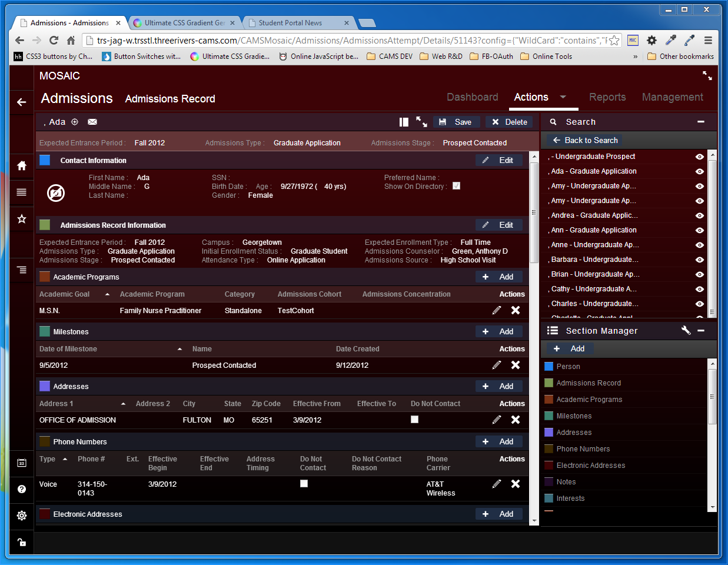Toggle eye icon for Ada Graduate Application
This screenshot has height=565, width=728.
tap(699, 171)
